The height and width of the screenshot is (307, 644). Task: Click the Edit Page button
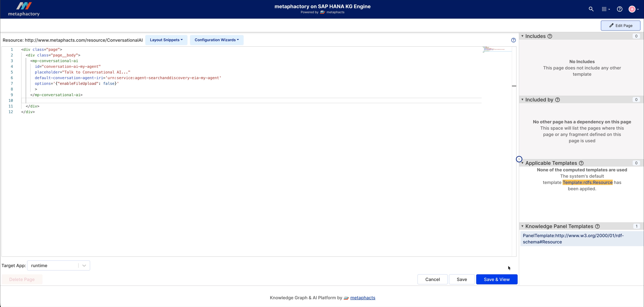pyautogui.click(x=621, y=25)
